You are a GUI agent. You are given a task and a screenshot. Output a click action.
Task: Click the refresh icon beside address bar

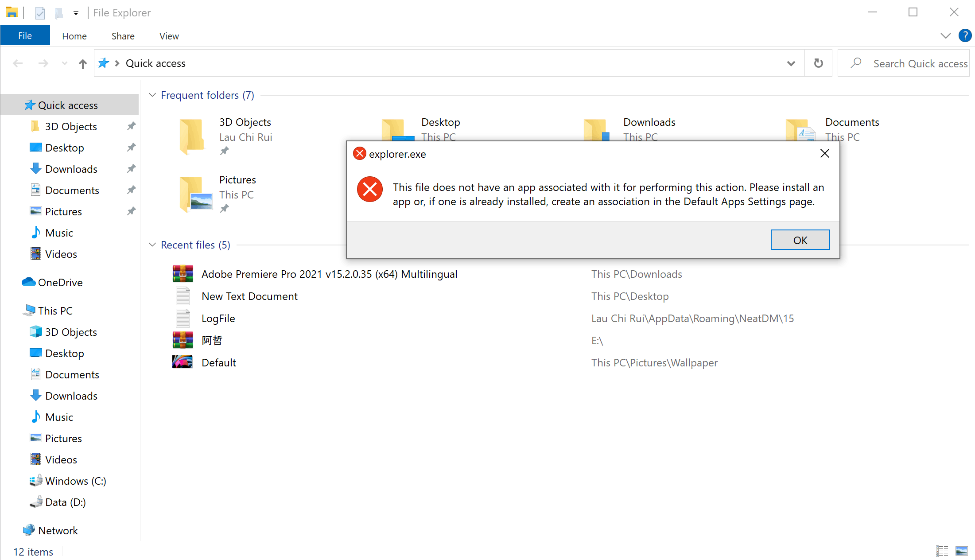tap(818, 63)
